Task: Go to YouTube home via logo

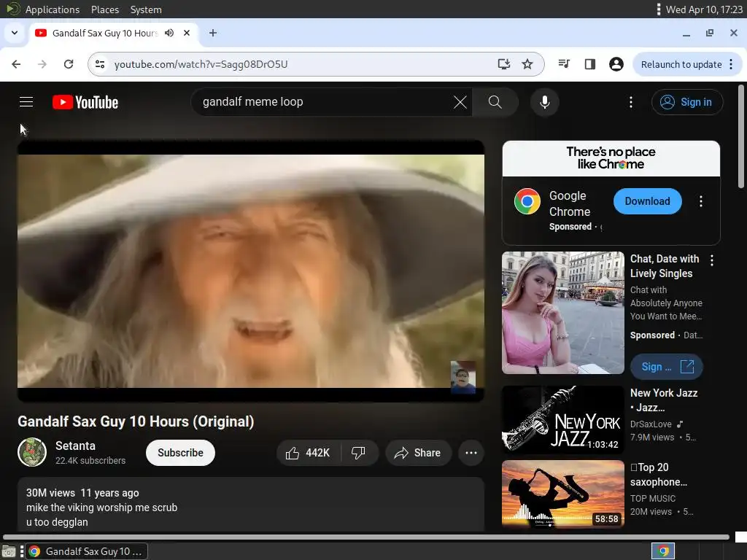Action: (x=85, y=102)
